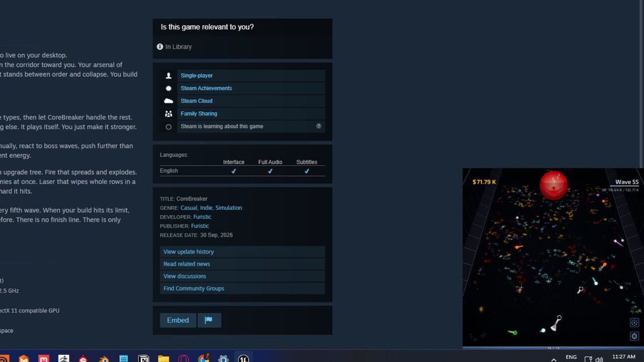644x362 pixels.
Task: Open Notion from the taskbar
Action: [x=143, y=359]
